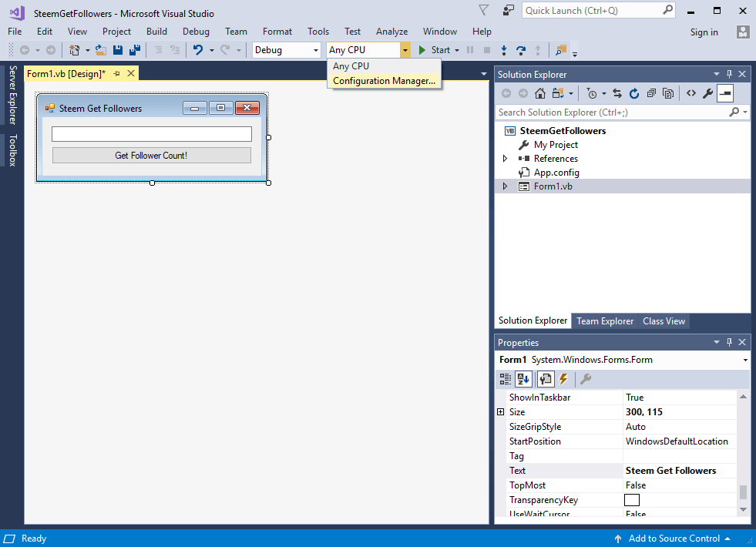Click the TransparencyKey color swatch
This screenshot has height=547, width=756.
click(632, 500)
